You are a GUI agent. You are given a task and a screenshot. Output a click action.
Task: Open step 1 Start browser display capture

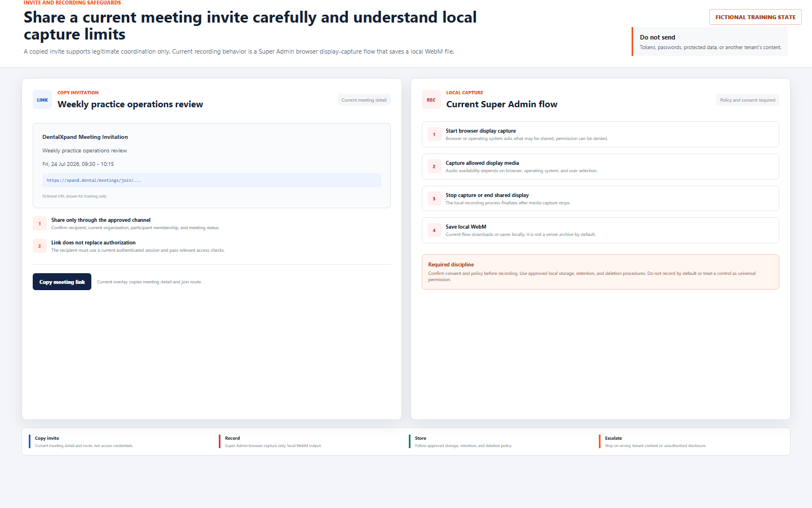click(601, 134)
